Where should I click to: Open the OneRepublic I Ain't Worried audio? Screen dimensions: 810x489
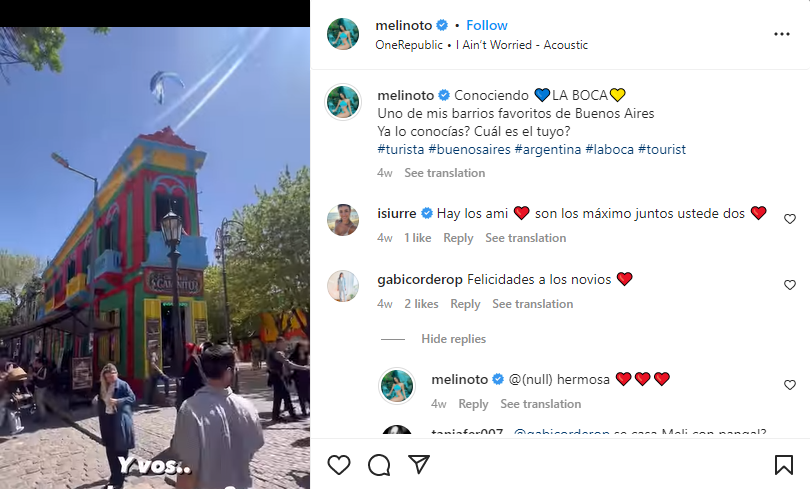click(x=481, y=45)
